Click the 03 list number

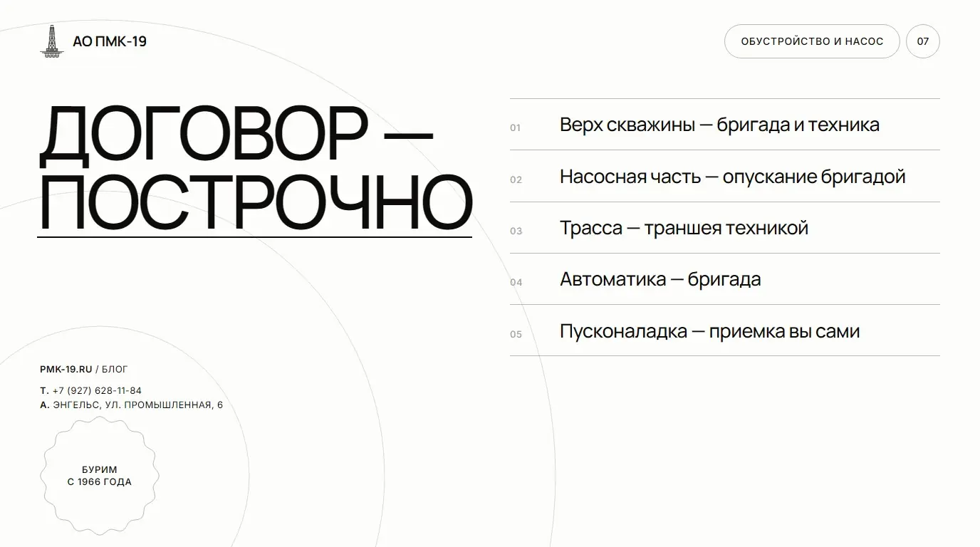tap(516, 231)
